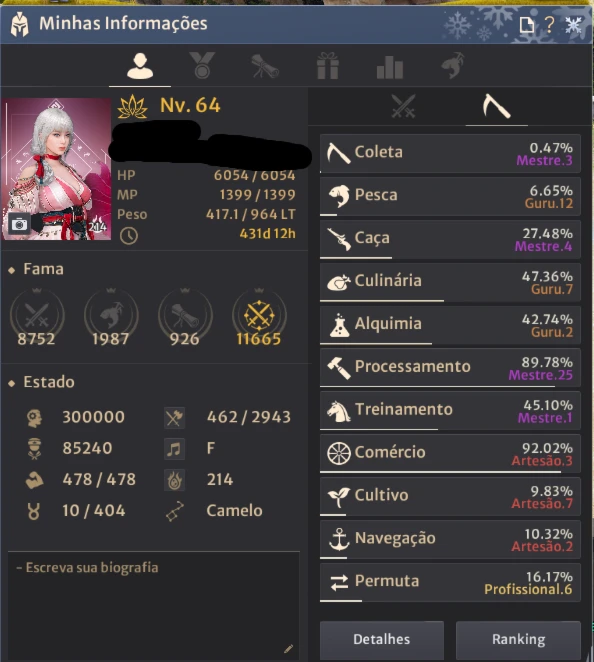Open the medal achievements tab icon
594x662 pixels.
(202, 65)
